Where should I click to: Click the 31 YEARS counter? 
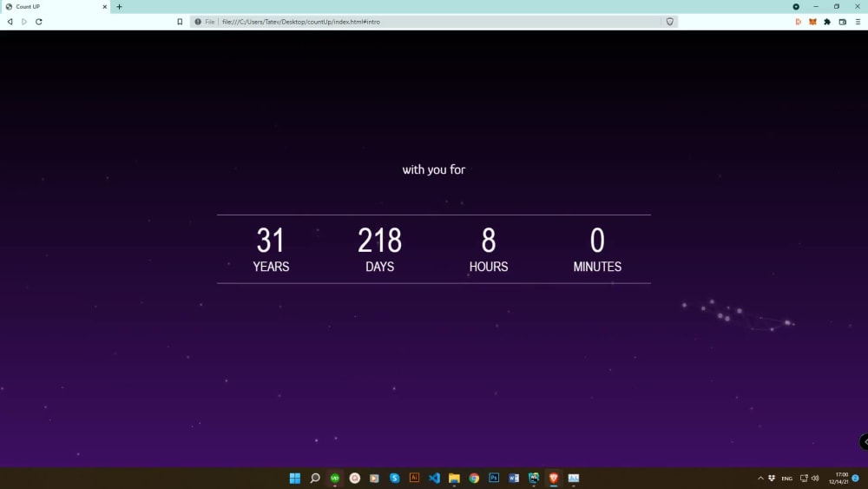(271, 249)
